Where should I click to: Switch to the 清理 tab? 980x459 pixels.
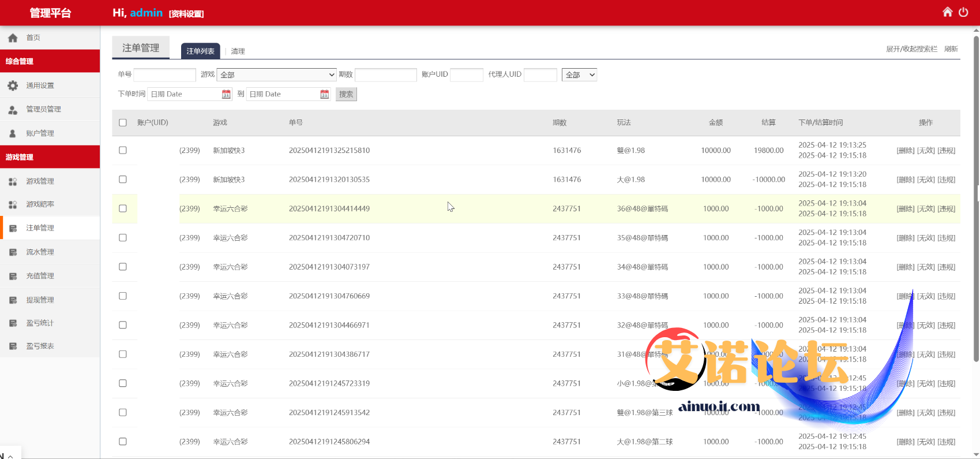pyautogui.click(x=238, y=51)
